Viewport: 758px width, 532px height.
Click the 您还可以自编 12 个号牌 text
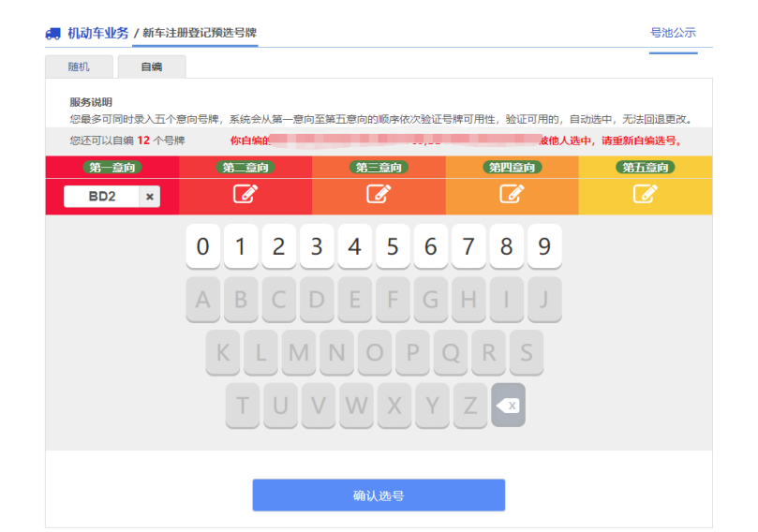coord(127,140)
